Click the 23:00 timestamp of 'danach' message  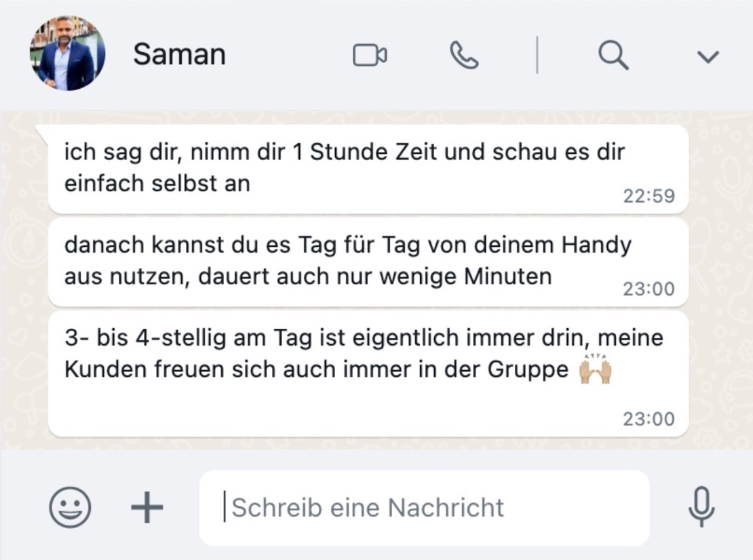649,289
